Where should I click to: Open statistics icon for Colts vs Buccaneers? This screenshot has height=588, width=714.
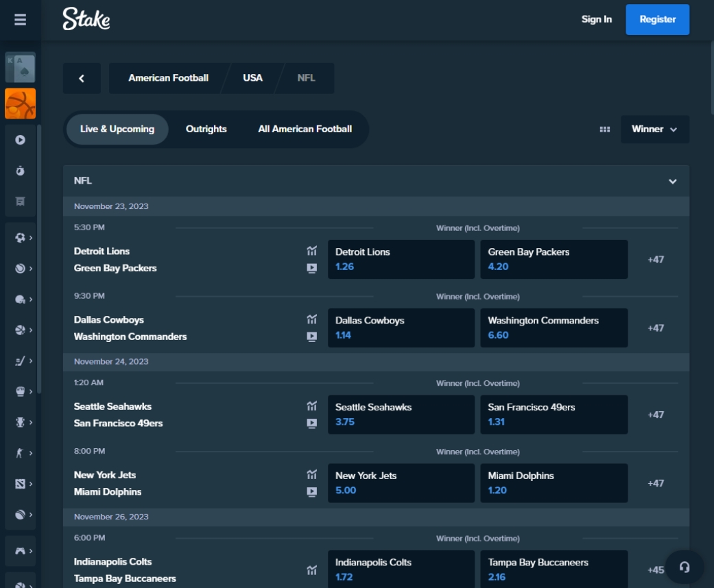click(x=311, y=569)
